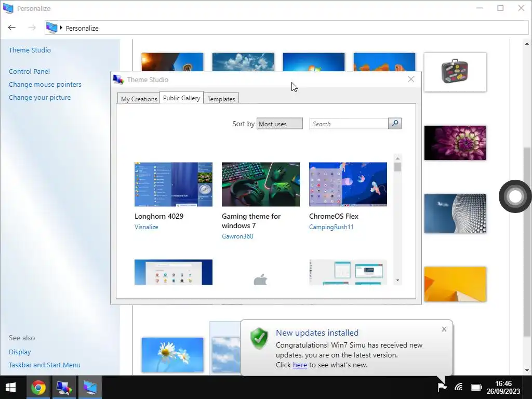Screen dimensions: 532x399
Task: Open the Theme Studio sidebar link
Action: pyautogui.click(x=30, y=50)
